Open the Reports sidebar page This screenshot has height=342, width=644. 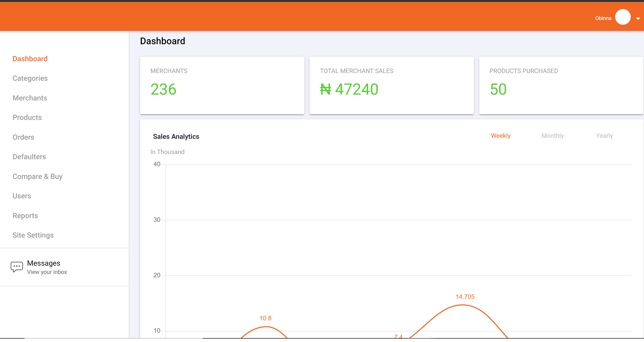(x=25, y=216)
